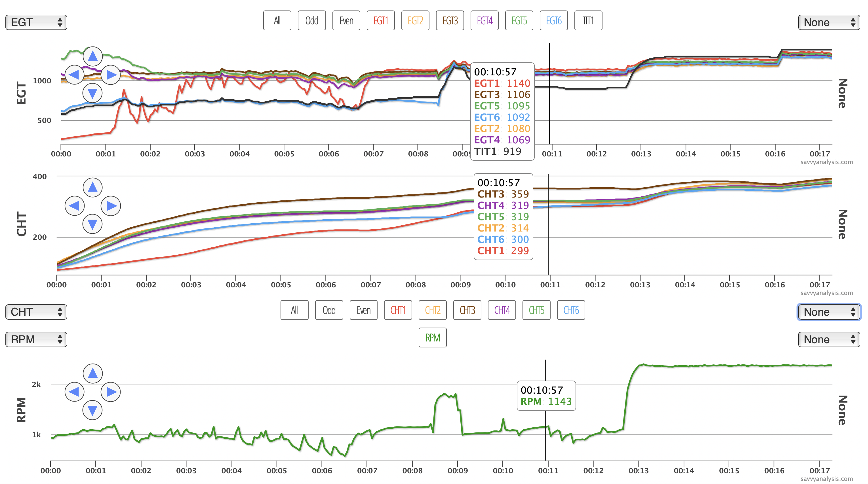The height and width of the screenshot is (484, 868).
Task: Open the RPM chart's None secondary dropdown
Action: point(829,339)
